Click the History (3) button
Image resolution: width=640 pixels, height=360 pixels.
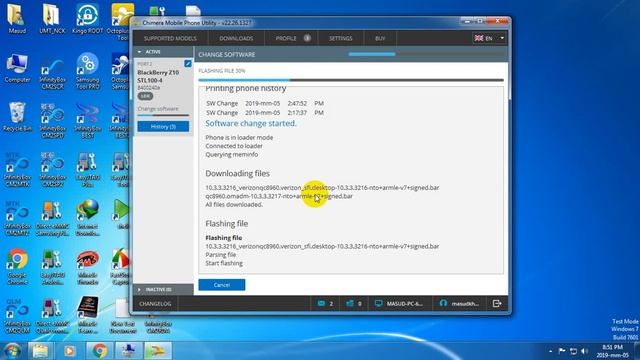[x=163, y=127]
